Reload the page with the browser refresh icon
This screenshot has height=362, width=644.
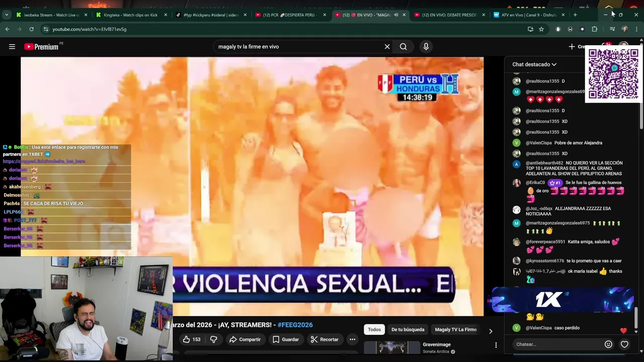[x=31, y=29]
